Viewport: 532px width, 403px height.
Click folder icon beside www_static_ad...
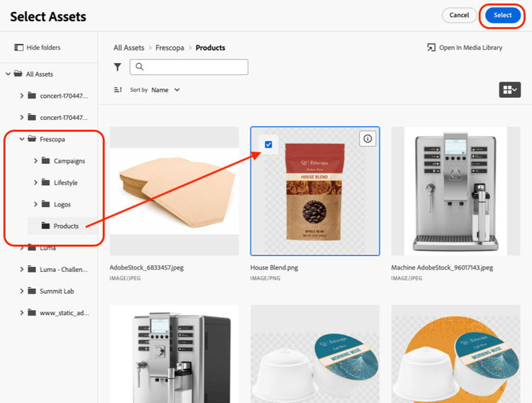click(31, 312)
